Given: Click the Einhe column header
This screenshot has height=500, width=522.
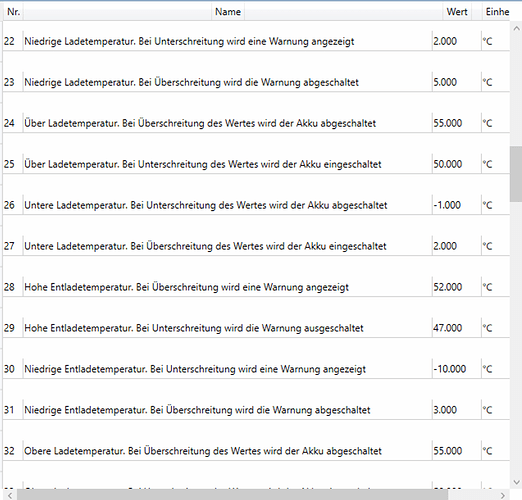Looking at the screenshot, I should point(496,12).
